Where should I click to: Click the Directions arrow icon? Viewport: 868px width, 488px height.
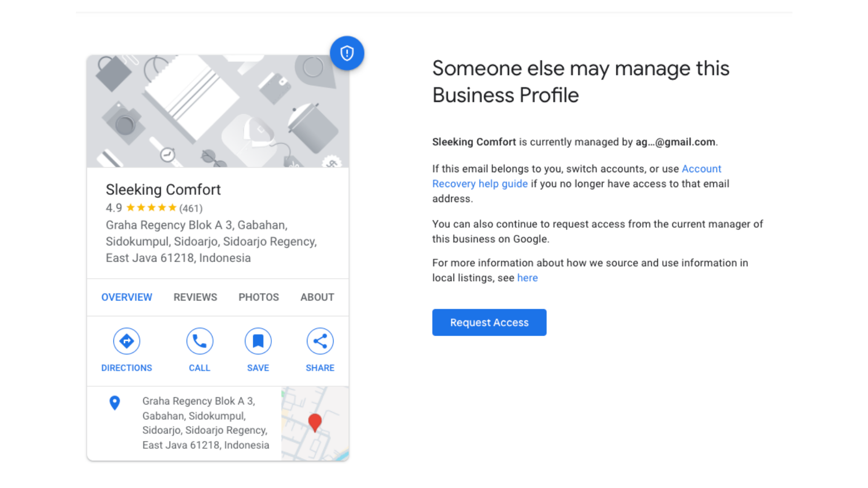tap(127, 341)
